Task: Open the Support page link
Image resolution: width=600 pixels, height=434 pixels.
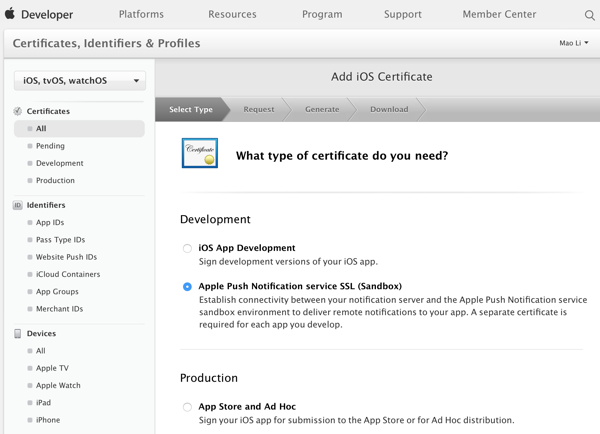Action: (x=402, y=15)
